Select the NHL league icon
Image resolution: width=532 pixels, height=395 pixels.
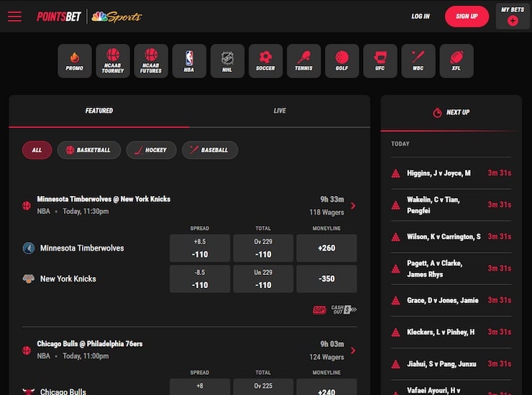pyautogui.click(x=227, y=60)
